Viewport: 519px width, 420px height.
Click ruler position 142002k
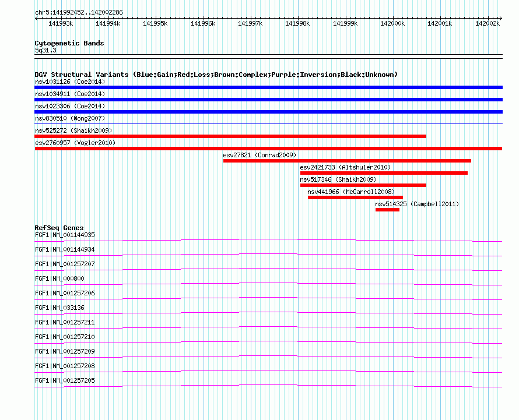[x=488, y=23]
